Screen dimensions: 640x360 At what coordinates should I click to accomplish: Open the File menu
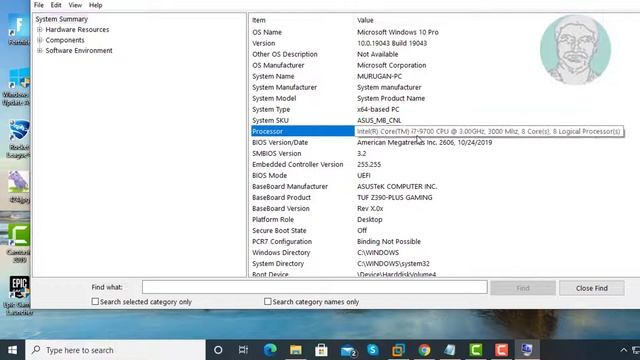pyautogui.click(x=39, y=5)
